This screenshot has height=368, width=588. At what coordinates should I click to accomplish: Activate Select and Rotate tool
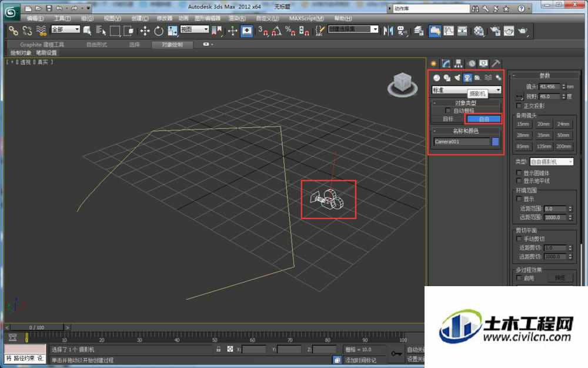pos(159,31)
